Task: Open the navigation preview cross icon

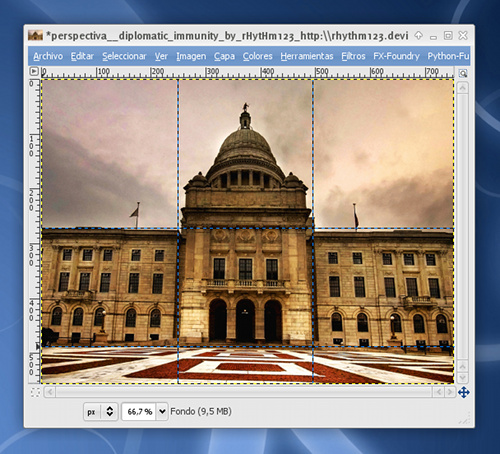Action: click(x=463, y=392)
